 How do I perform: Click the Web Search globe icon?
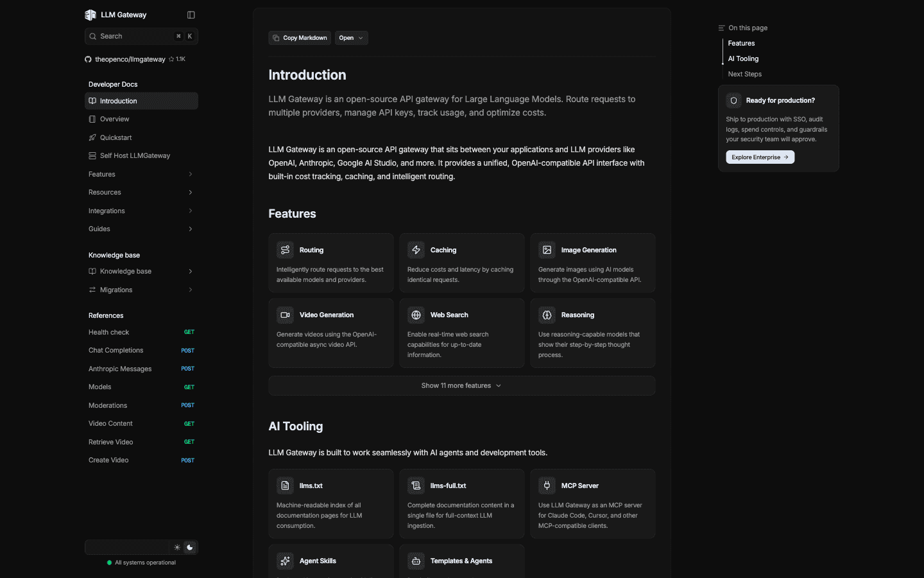click(x=416, y=315)
